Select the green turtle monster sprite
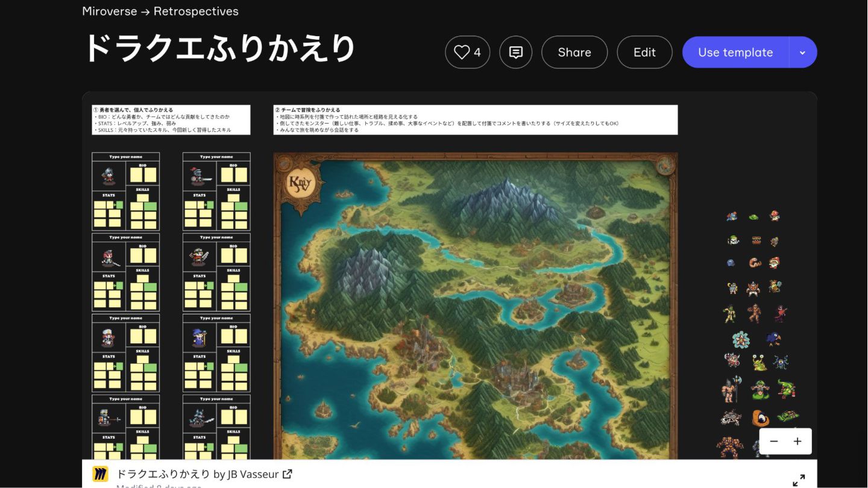The image size is (868, 488). [788, 416]
